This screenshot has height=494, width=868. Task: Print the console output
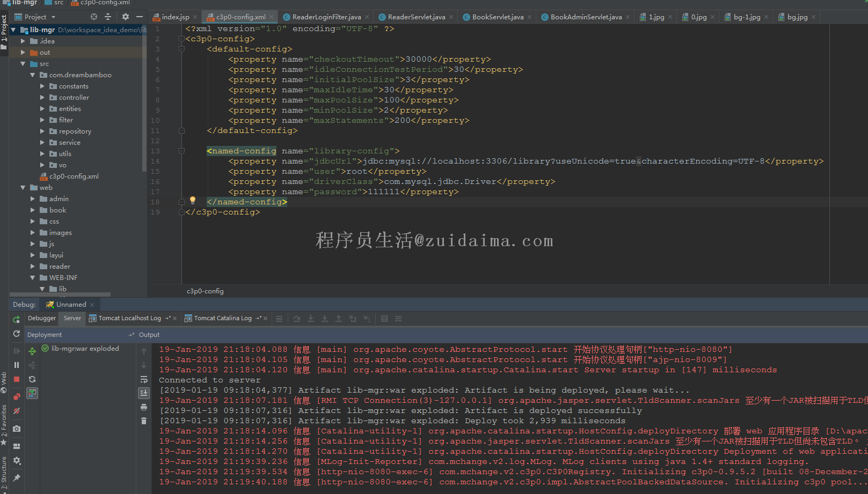pos(144,407)
